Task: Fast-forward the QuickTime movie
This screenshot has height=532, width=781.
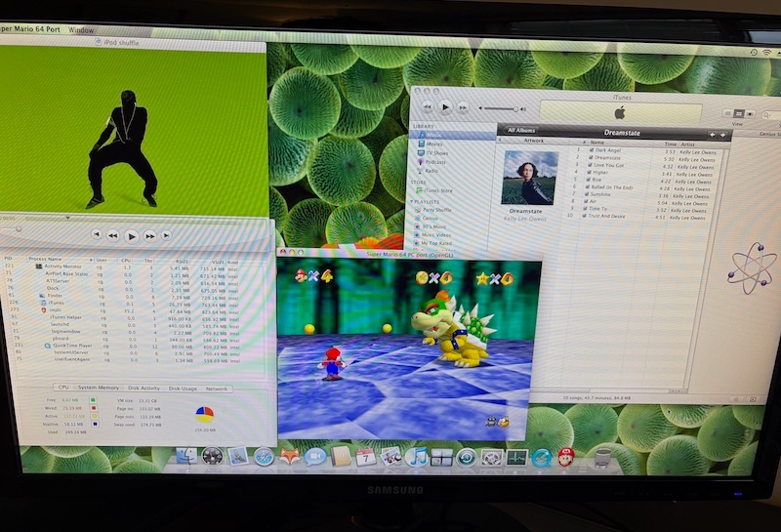Action: pyautogui.click(x=149, y=235)
